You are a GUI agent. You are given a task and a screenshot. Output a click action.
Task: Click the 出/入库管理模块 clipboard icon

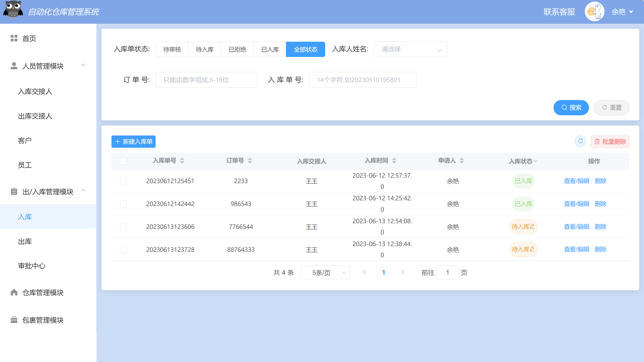point(14,192)
